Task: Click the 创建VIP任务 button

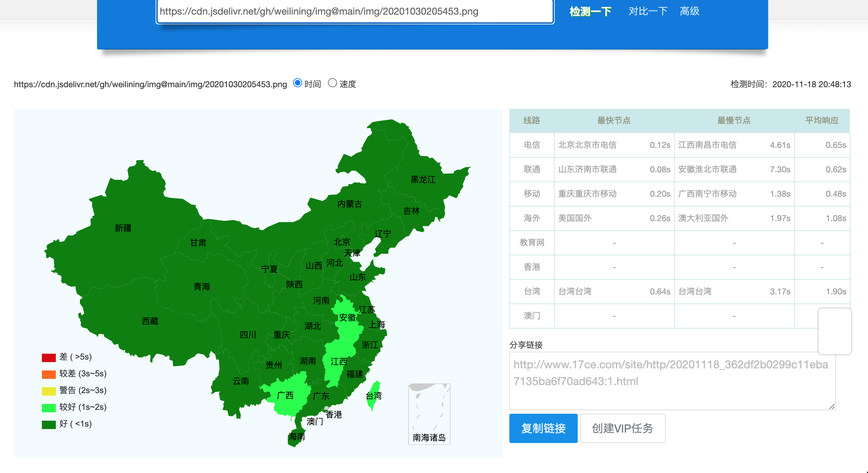Action: 622,428
